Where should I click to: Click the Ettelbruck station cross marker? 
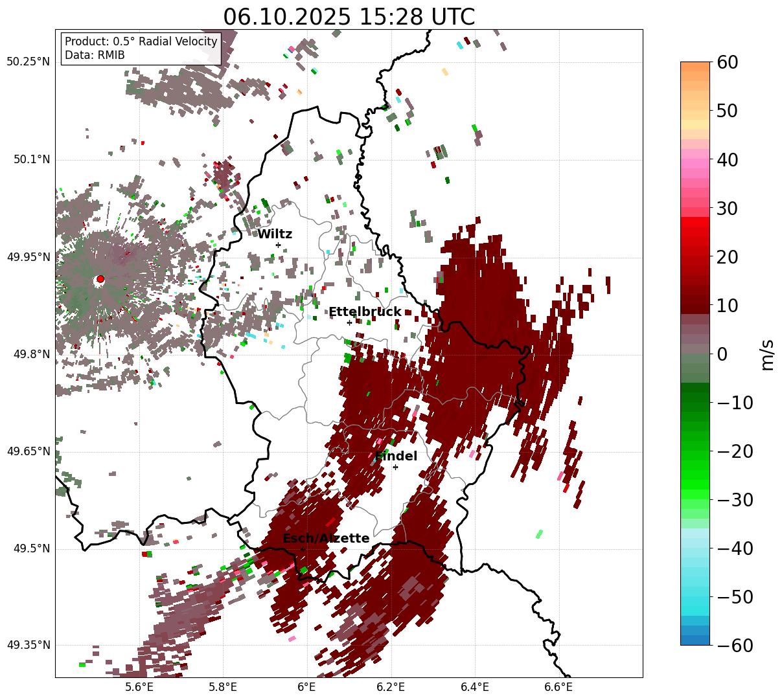click(x=349, y=322)
